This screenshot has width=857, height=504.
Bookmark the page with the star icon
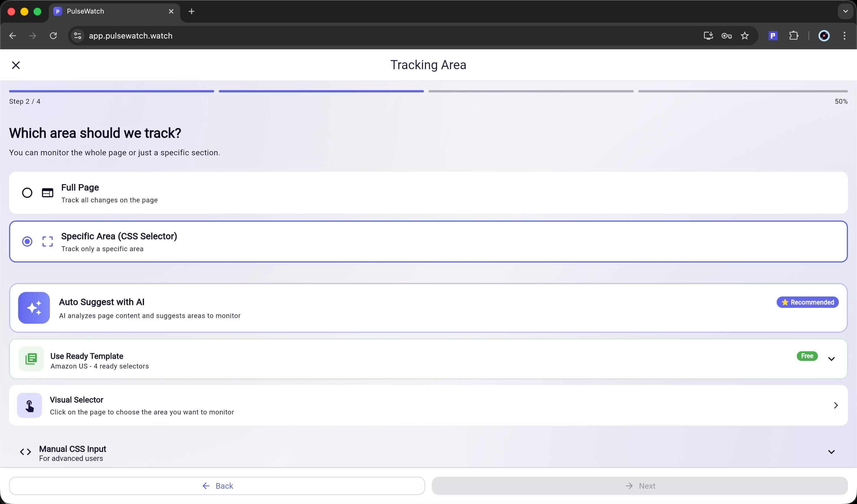(745, 35)
